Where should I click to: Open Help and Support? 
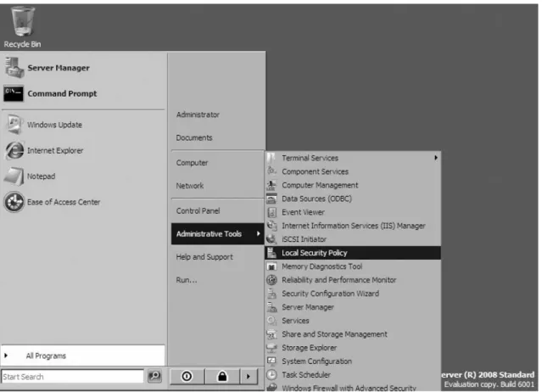click(204, 257)
